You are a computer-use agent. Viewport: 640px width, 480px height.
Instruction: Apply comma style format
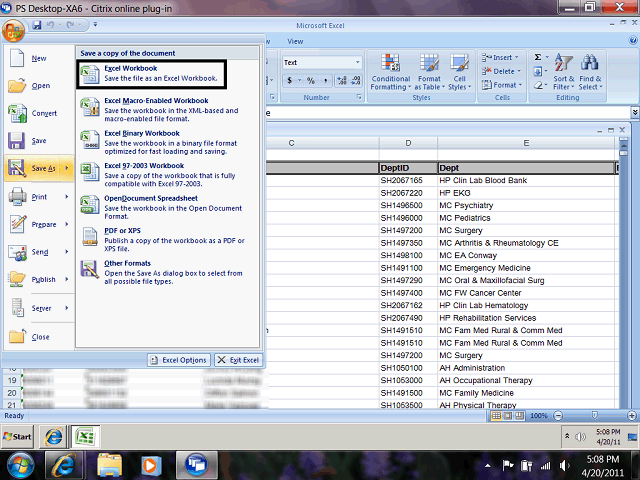[x=325, y=80]
